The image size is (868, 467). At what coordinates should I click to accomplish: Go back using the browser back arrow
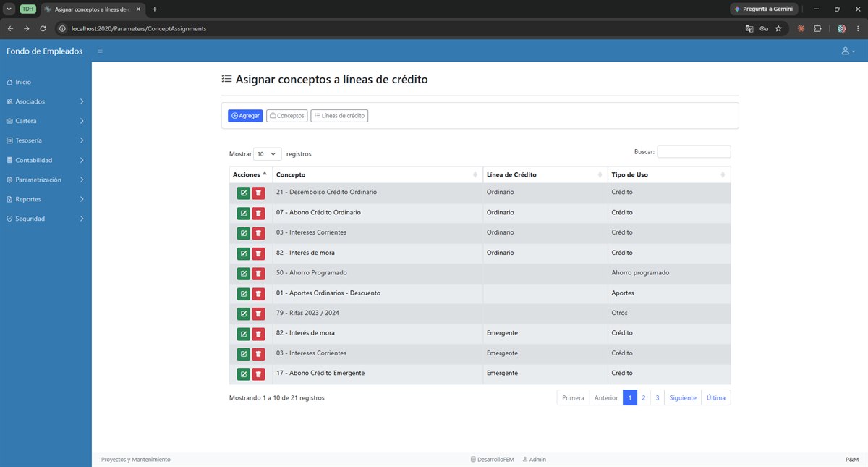pos(10,28)
